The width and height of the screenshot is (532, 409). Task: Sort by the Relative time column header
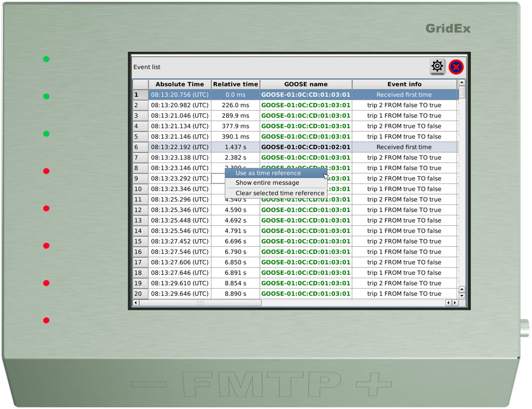pos(235,84)
